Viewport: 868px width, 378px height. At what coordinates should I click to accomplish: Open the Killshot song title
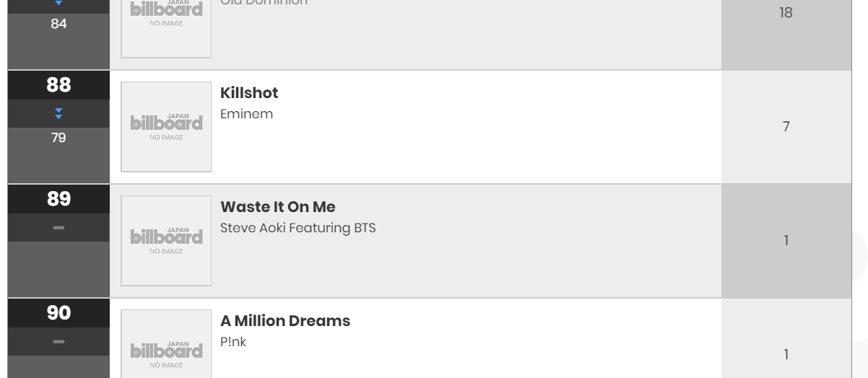point(249,93)
